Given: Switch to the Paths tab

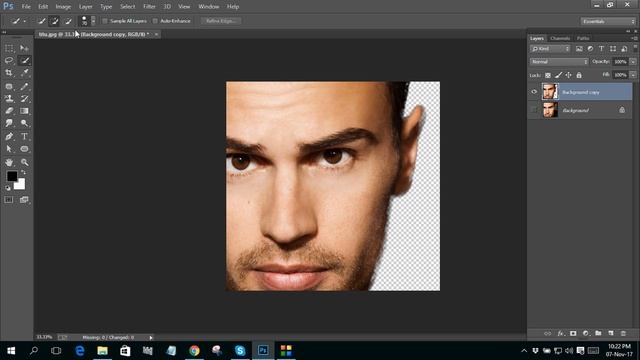Looking at the screenshot, I should pyautogui.click(x=583, y=38).
